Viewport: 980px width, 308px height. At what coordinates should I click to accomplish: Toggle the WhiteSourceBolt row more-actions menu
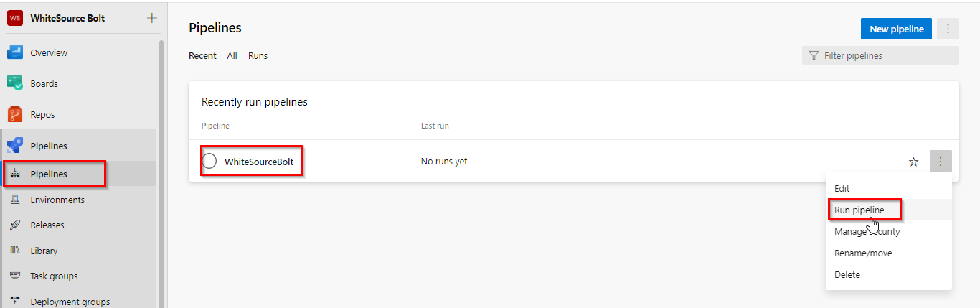(x=941, y=162)
